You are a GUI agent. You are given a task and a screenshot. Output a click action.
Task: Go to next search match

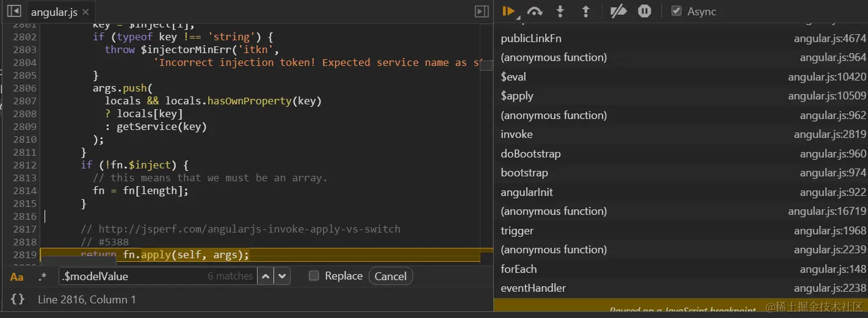tap(281, 276)
